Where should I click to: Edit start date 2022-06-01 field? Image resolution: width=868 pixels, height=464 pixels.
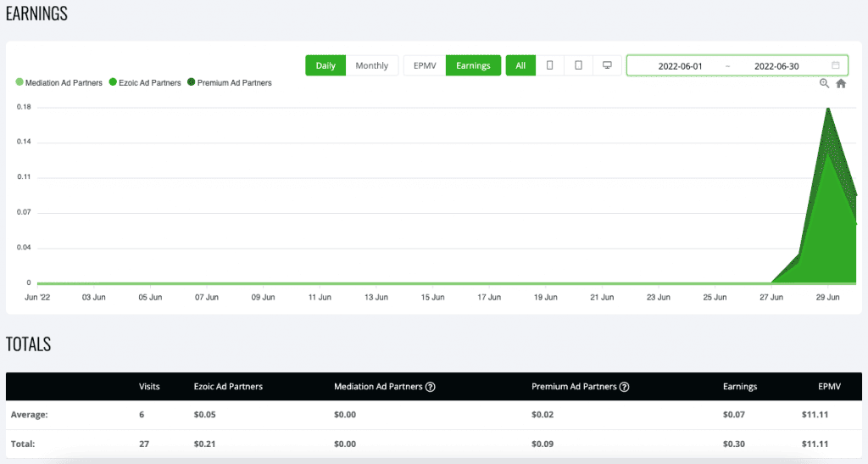(x=680, y=66)
